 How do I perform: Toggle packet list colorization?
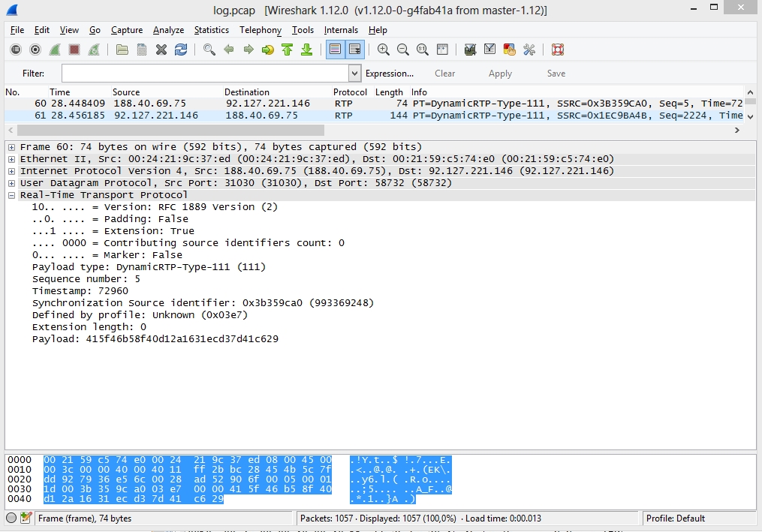pos(335,50)
